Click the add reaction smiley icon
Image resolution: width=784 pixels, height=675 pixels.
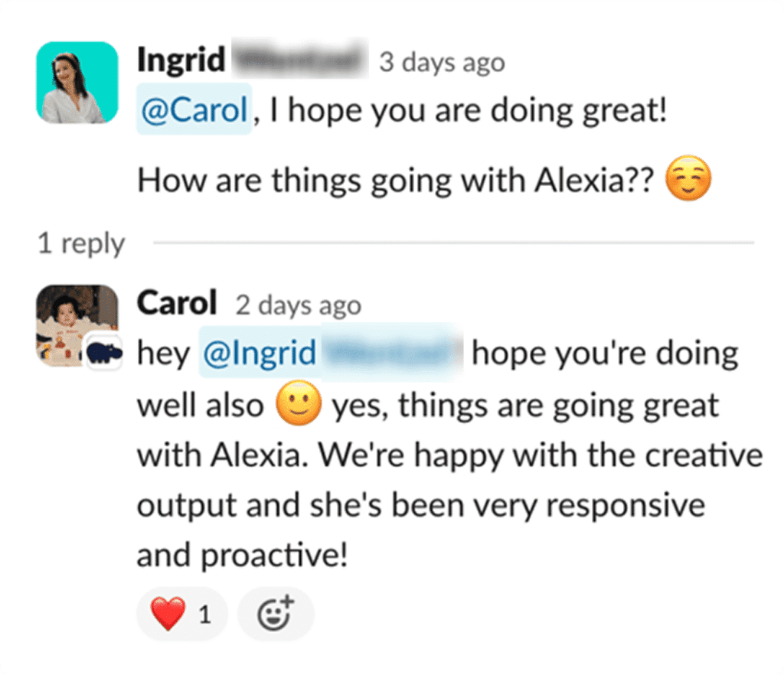click(275, 614)
